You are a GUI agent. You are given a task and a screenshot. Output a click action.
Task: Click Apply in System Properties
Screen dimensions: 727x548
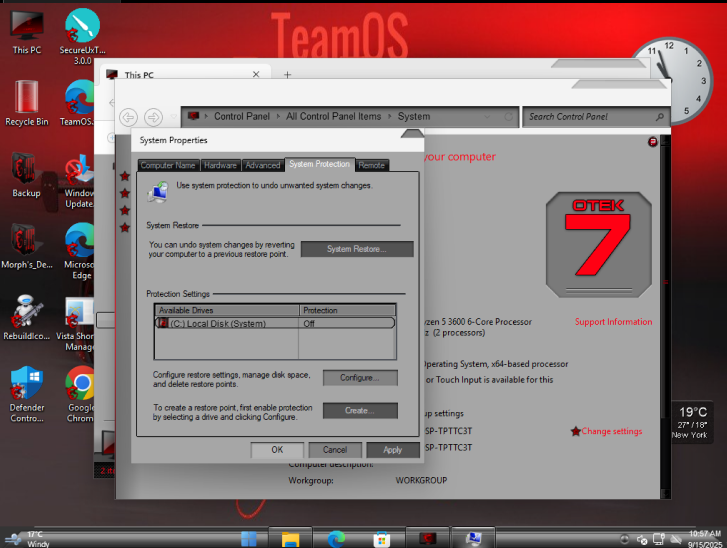click(x=393, y=450)
